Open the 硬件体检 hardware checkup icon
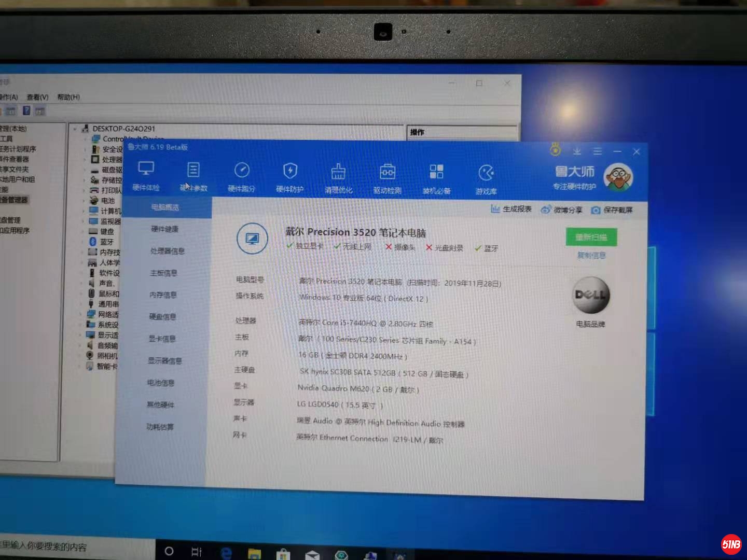The height and width of the screenshot is (560, 747). tap(146, 170)
